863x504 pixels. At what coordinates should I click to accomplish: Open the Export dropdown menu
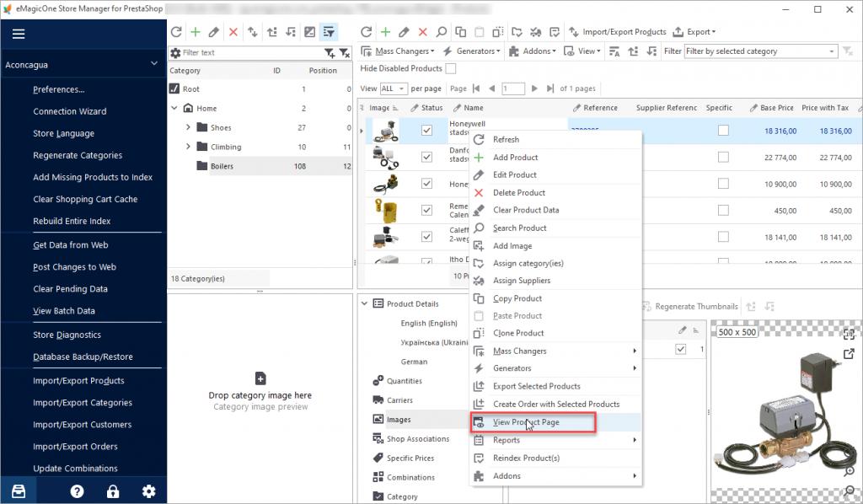[x=697, y=31]
